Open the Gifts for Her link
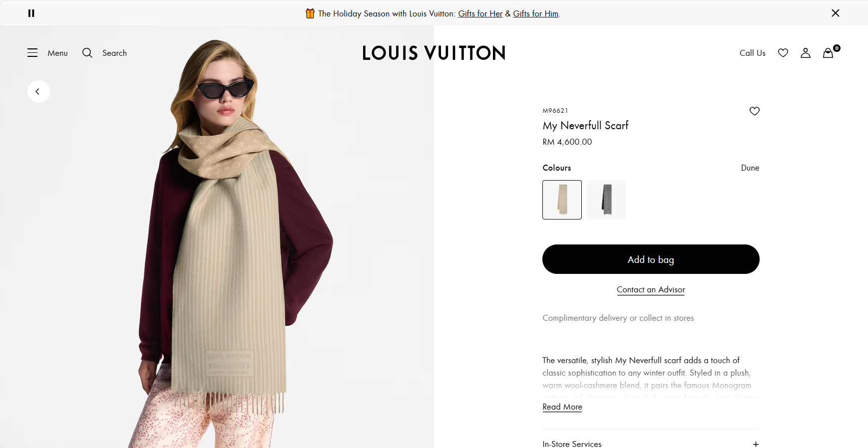868x448 pixels. pyautogui.click(x=480, y=13)
